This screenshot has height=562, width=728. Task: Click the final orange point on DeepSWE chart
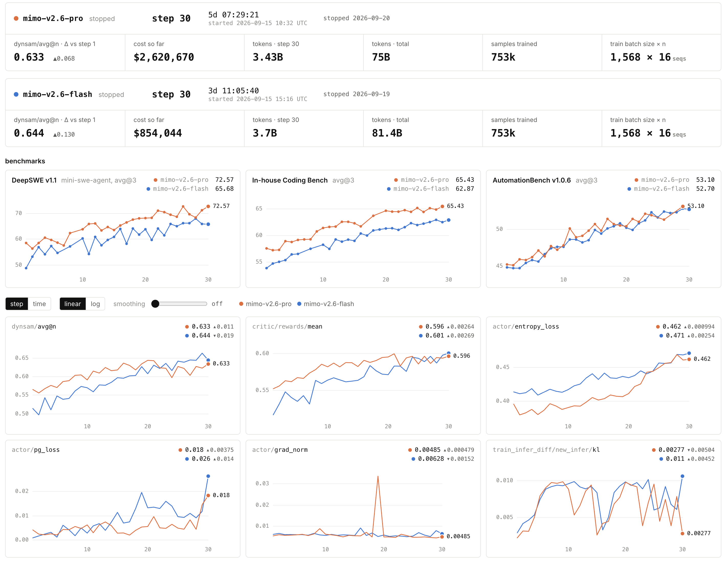(208, 207)
